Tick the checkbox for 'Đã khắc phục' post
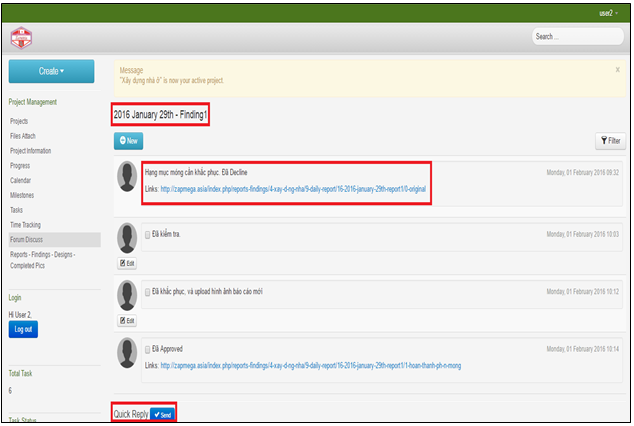The image size is (634, 426). [148, 292]
